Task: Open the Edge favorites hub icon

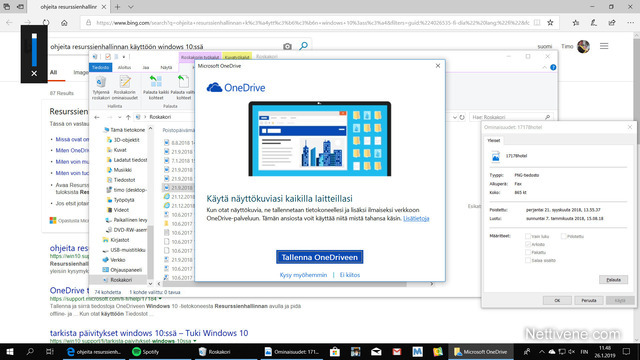Action: [x=576, y=23]
